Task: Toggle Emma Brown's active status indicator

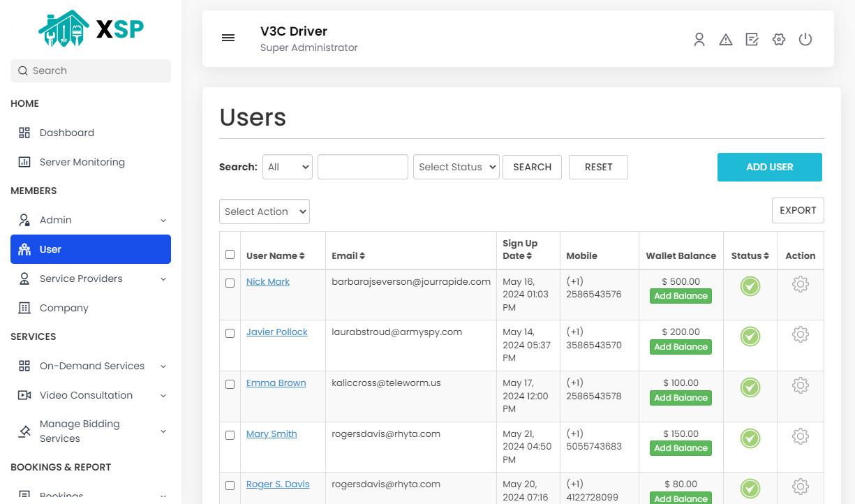Action: coord(750,385)
